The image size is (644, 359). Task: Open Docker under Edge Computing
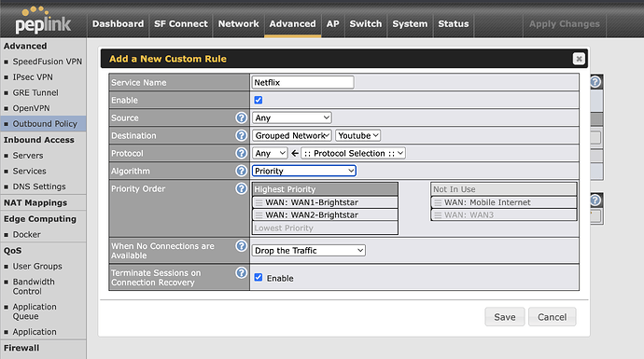click(x=27, y=235)
